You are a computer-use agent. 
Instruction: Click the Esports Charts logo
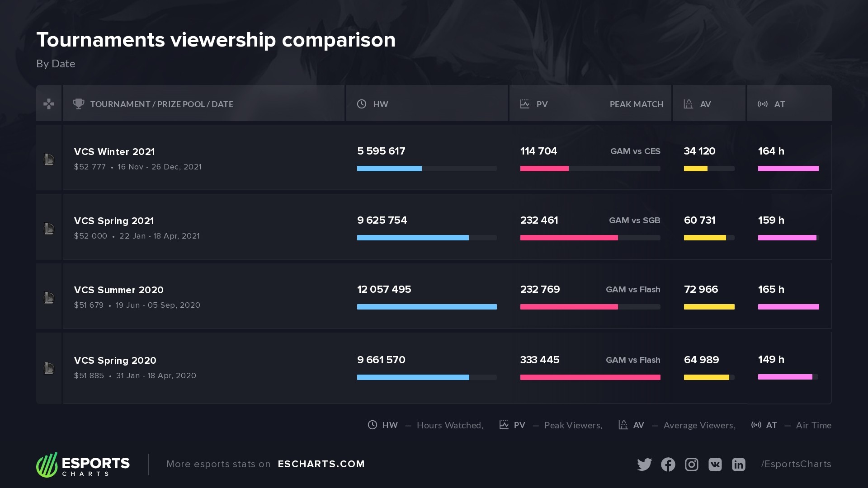coord(83,465)
